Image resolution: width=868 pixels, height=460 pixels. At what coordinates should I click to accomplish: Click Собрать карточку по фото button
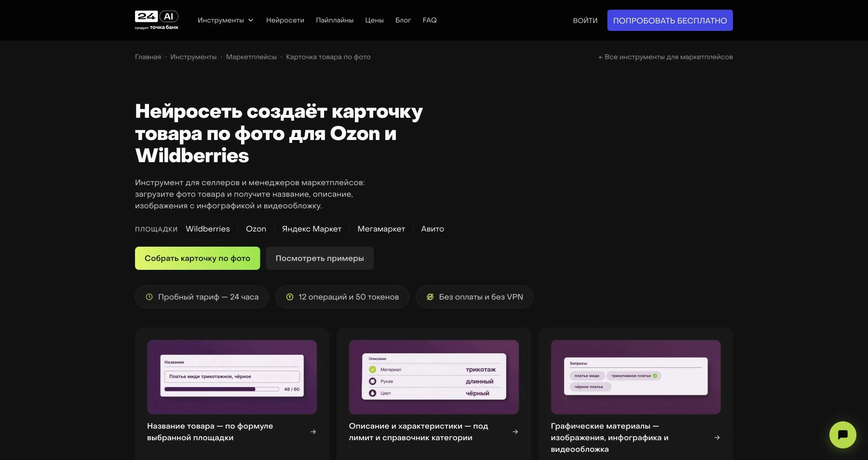click(197, 258)
